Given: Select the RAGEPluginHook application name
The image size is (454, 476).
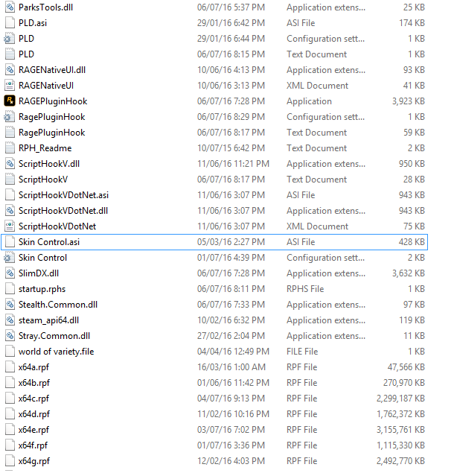Looking at the screenshot, I should point(53,101).
